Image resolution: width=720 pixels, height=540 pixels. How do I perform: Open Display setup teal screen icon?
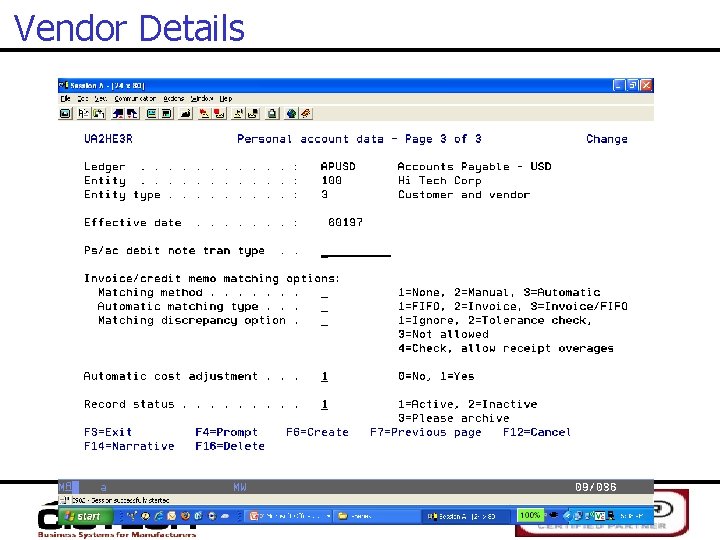coord(152,113)
